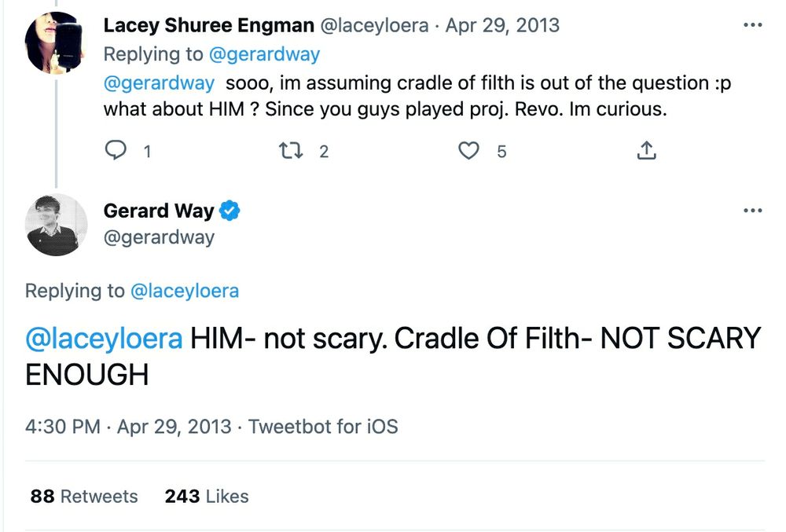Click the @laceyloera mention in Gerard's tweet
The image size is (786, 532).
click(x=104, y=338)
